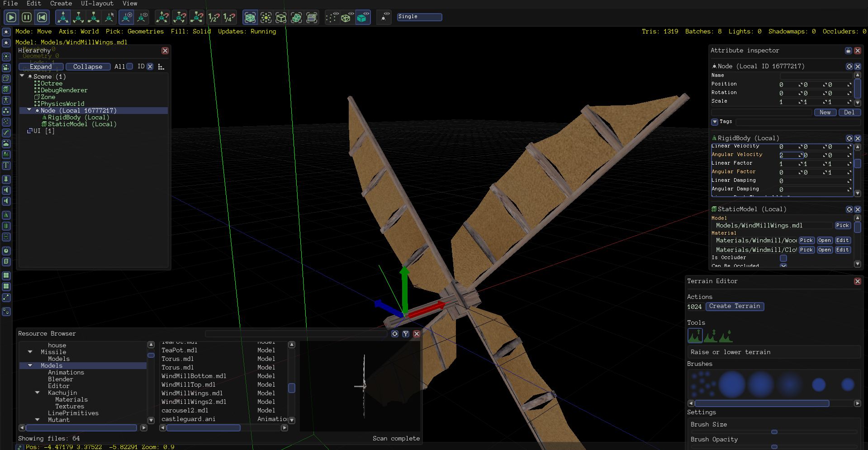This screenshot has width=868, height=450.
Task: Toggle the Is Occluder checkbox
Action: [783, 258]
